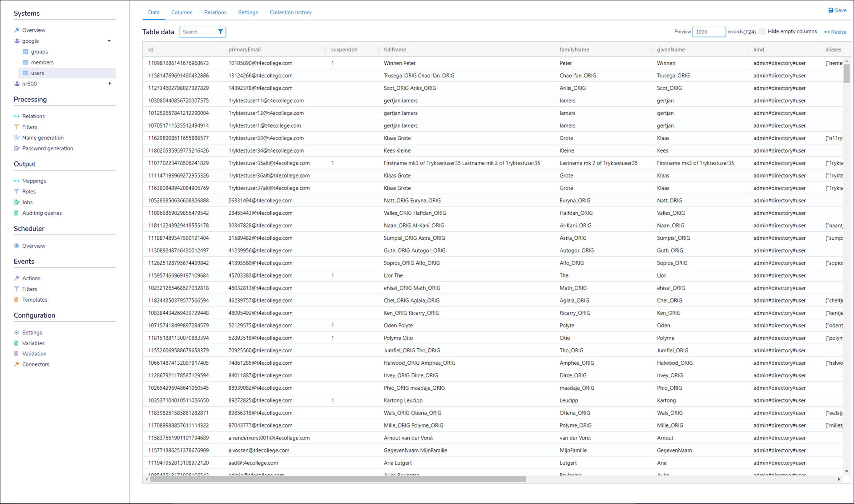Click the Save disk icon
Image resolution: width=854 pixels, height=504 pixels.
(830, 10)
